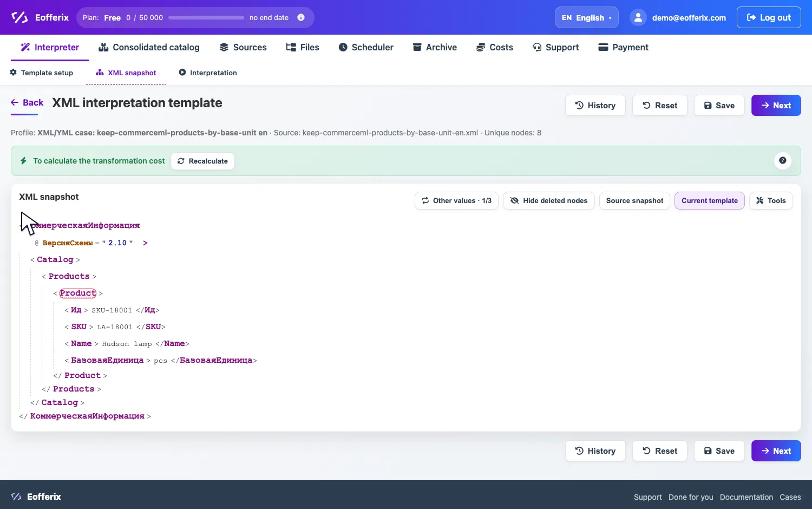Click the Log out button
The width and height of the screenshot is (812, 509).
point(769,17)
